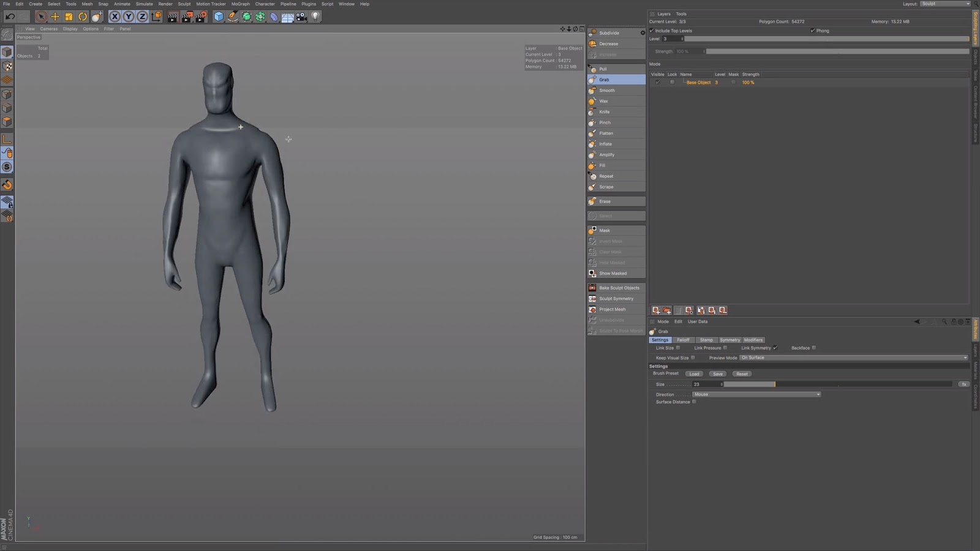Image resolution: width=980 pixels, height=551 pixels.
Task: Open the Direction dropdown set to Mouse
Action: [756, 394]
